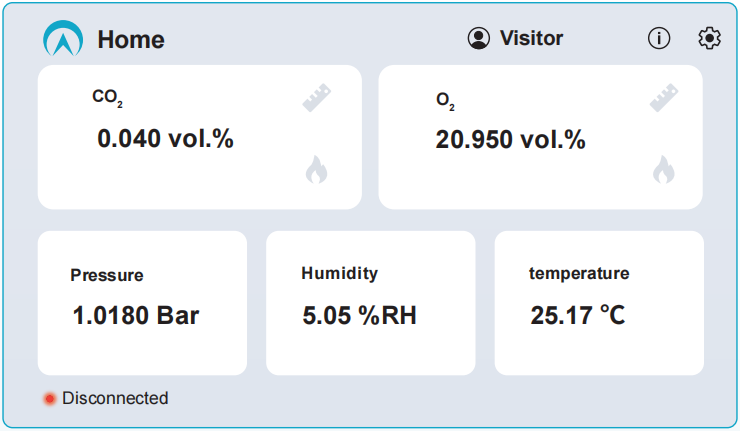Screen dimensions: 740x431
Task: Click the 1.0180 Bar pressure value
Action: pyautogui.click(x=135, y=315)
